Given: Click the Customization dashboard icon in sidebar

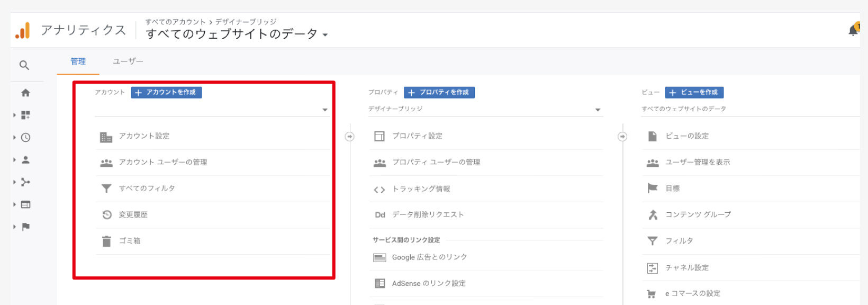Looking at the screenshot, I should [25, 115].
